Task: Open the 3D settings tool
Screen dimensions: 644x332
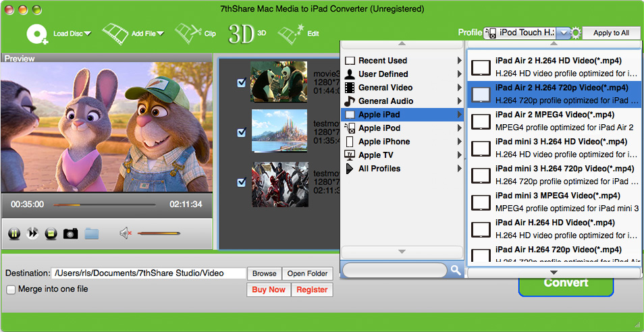Action: (x=242, y=34)
